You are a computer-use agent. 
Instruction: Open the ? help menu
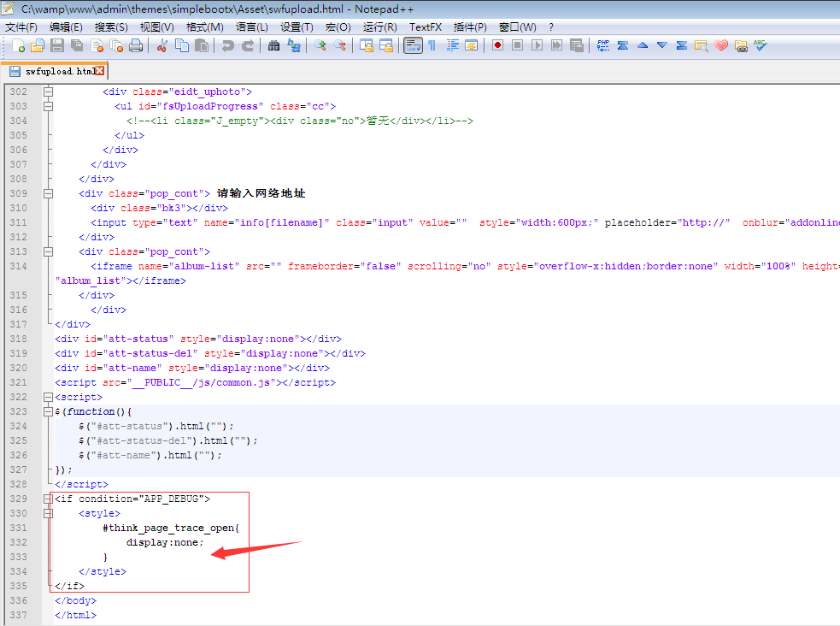pyautogui.click(x=550, y=27)
